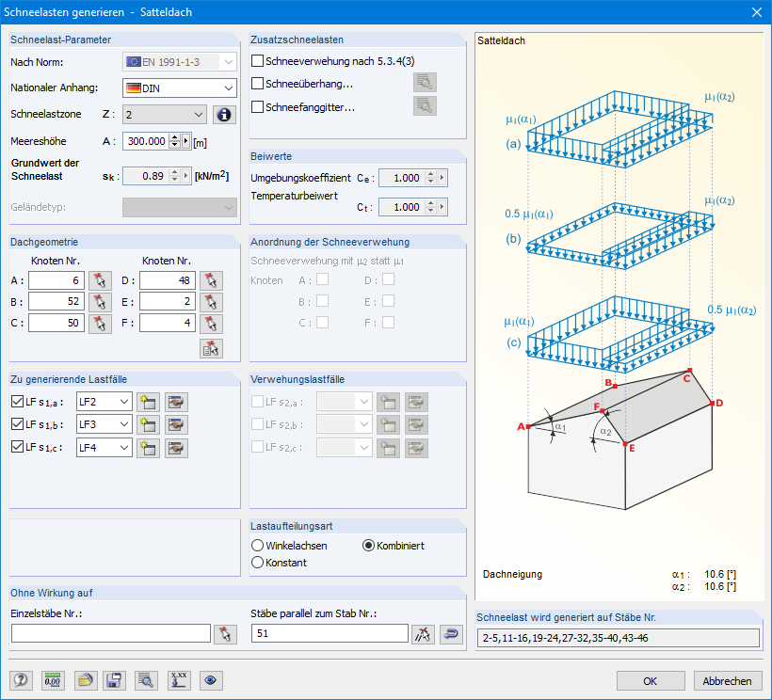Adjust Ct coefficient spinner arrows
The width and height of the screenshot is (772, 700).
tap(431, 207)
